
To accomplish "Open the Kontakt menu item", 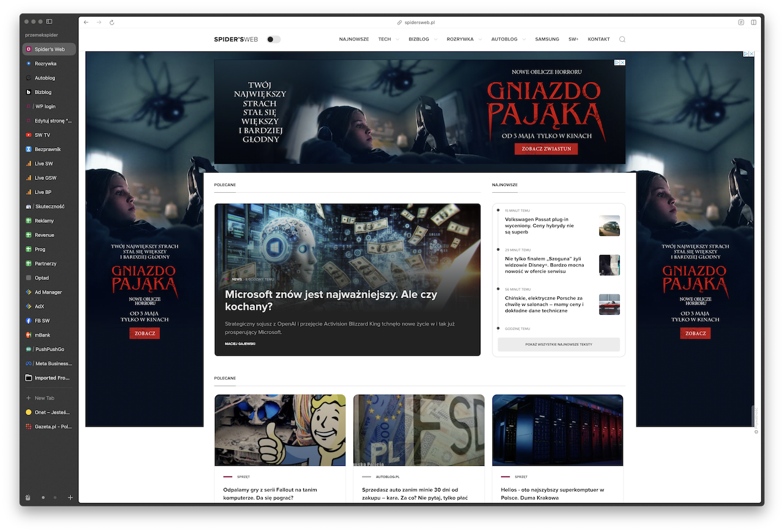I will pyautogui.click(x=598, y=39).
